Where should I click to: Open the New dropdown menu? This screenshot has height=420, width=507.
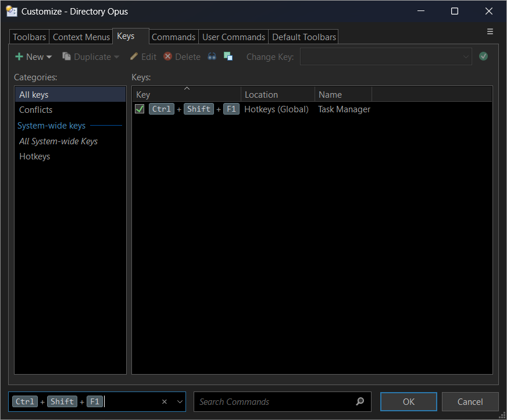tap(33, 56)
